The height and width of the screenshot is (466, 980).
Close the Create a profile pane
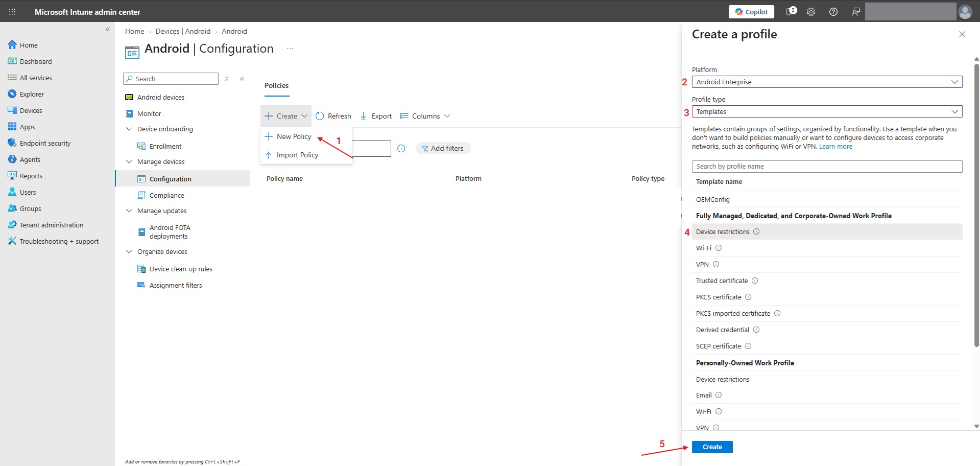point(962,34)
